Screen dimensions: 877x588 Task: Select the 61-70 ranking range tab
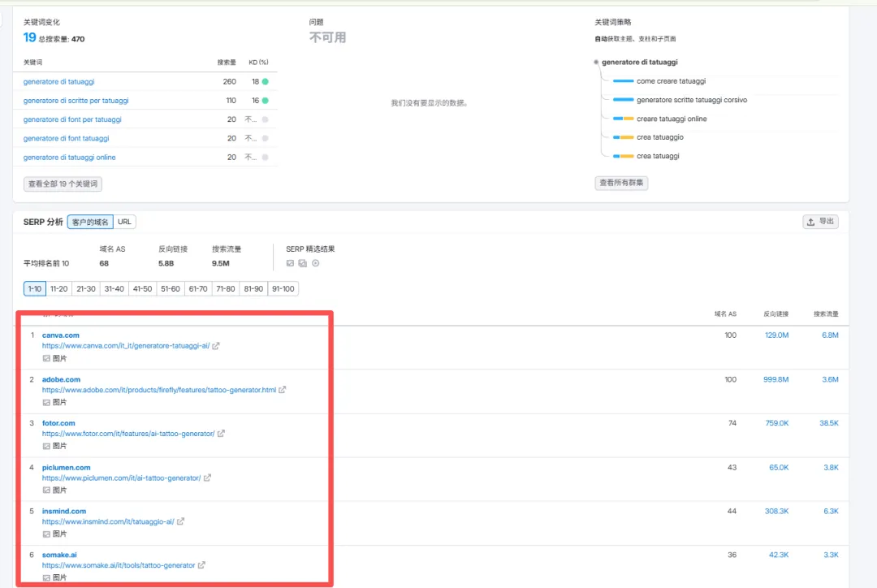(198, 288)
